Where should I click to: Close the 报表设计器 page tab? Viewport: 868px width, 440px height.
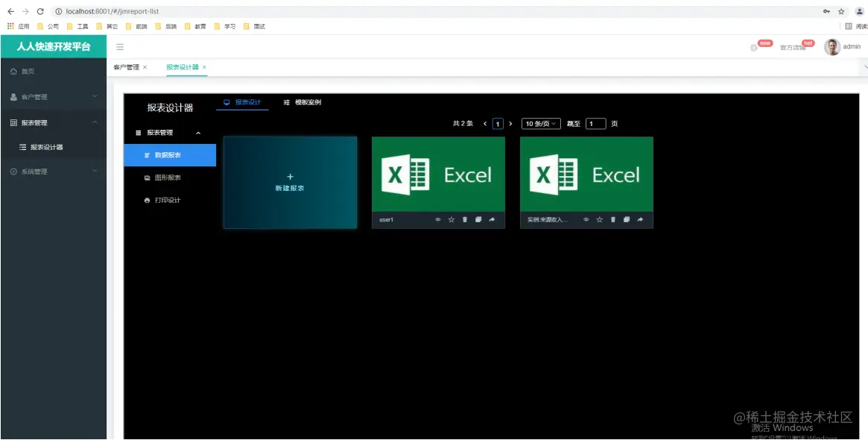click(x=204, y=67)
